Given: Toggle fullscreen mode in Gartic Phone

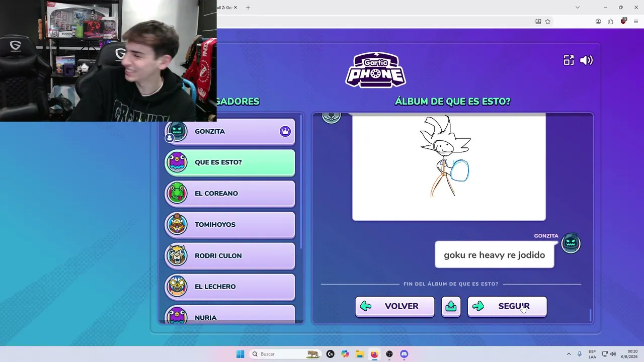Looking at the screenshot, I should point(569,60).
